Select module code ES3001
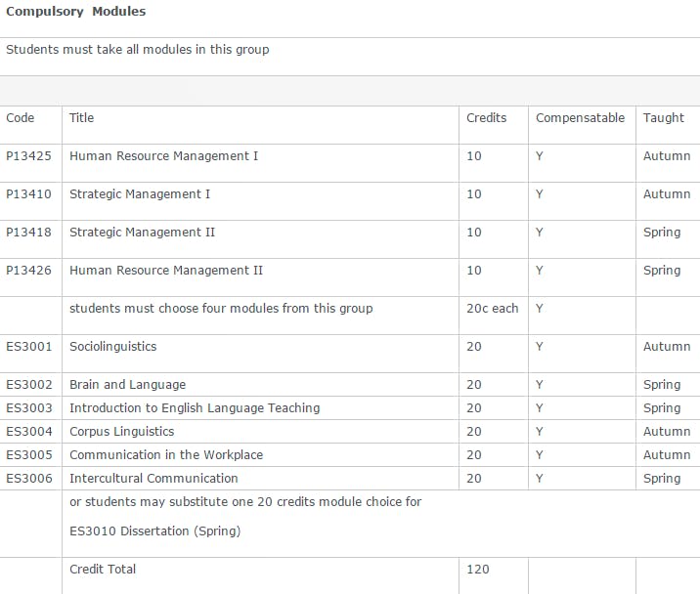 click(27, 347)
